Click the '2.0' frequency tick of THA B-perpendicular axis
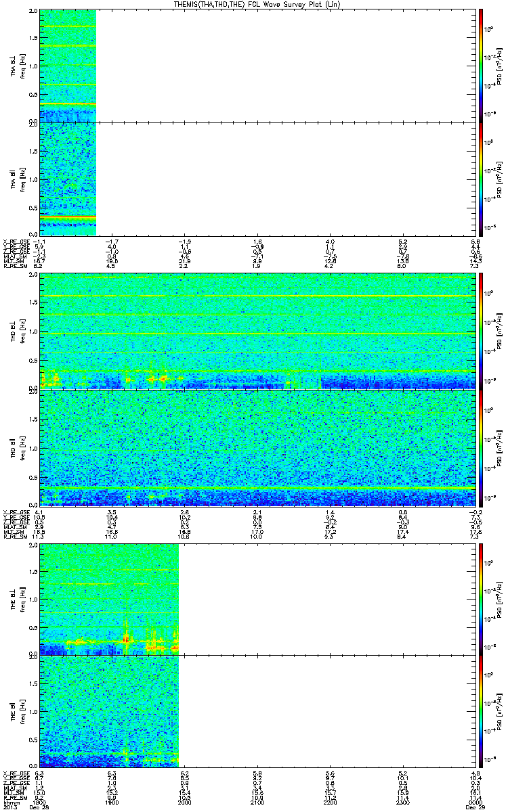Screen dimensions: 508x812 tap(34, 12)
